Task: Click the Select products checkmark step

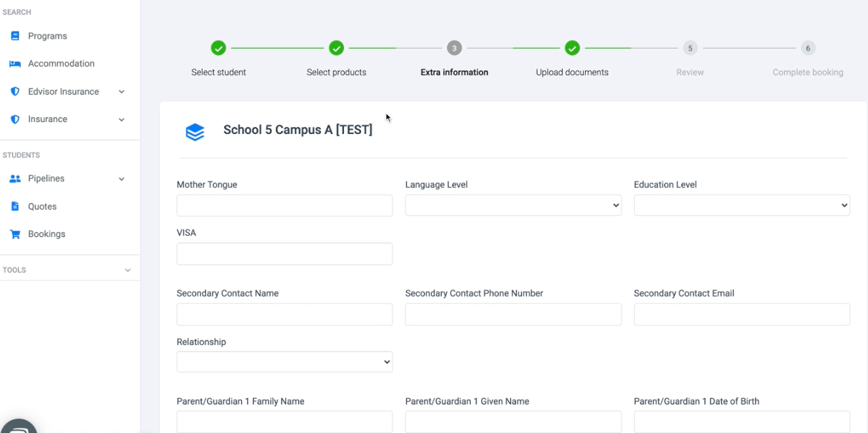Action: (336, 48)
